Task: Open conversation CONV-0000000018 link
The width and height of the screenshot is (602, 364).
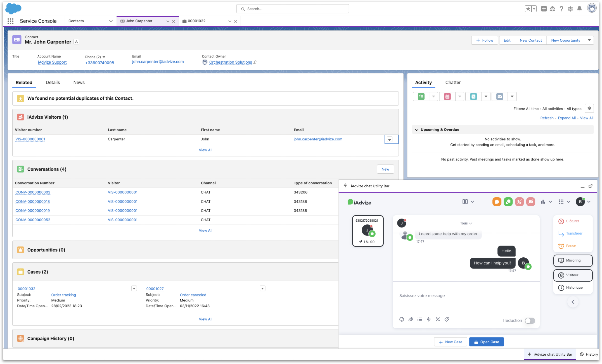Action: [32, 202]
